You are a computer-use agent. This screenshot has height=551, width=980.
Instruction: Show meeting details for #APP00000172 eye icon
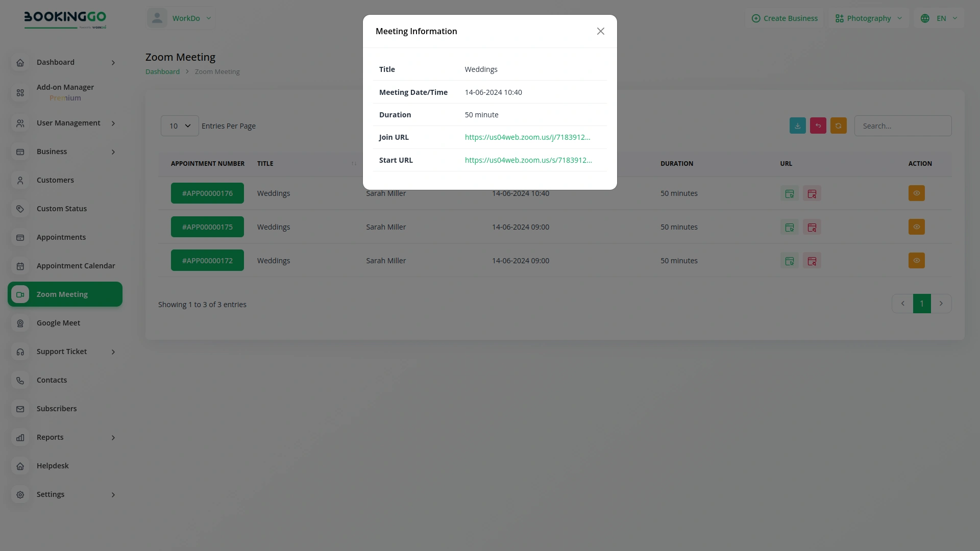click(916, 261)
